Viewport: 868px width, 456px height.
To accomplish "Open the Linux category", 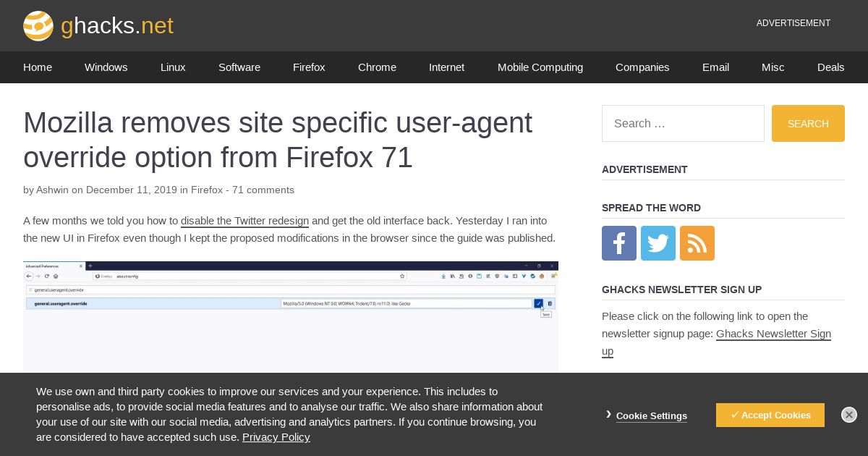I will [x=173, y=67].
